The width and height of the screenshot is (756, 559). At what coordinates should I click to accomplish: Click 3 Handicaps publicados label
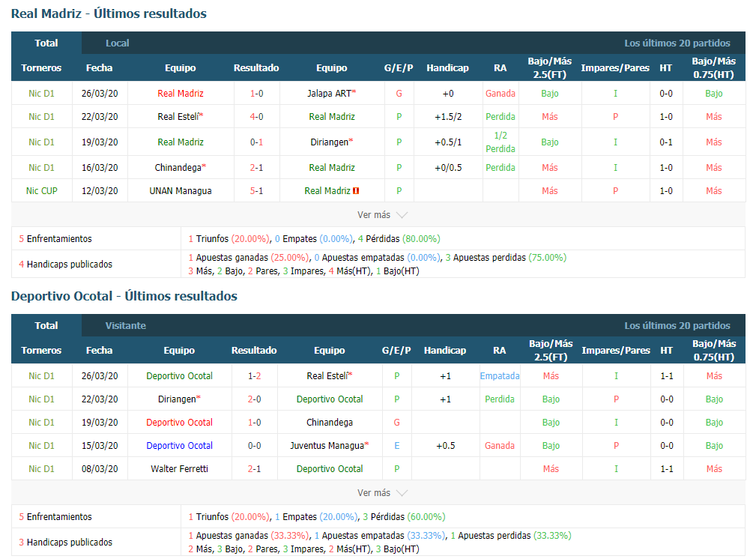pos(66,542)
